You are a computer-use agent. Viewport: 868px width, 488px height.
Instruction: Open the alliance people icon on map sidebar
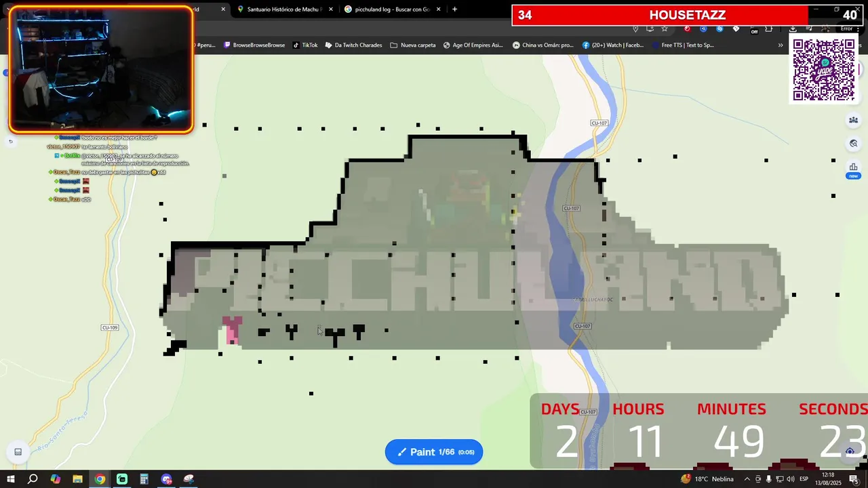pyautogui.click(x=853, y=121)
